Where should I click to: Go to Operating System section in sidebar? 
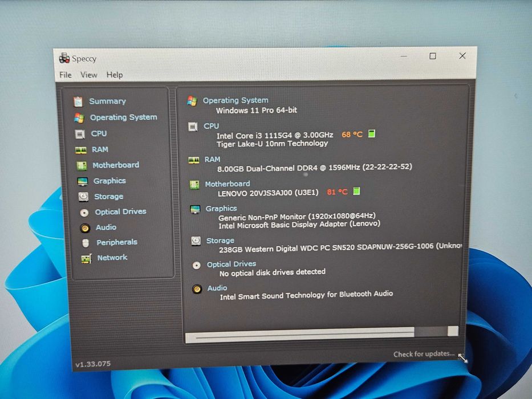tap(124, 117)
